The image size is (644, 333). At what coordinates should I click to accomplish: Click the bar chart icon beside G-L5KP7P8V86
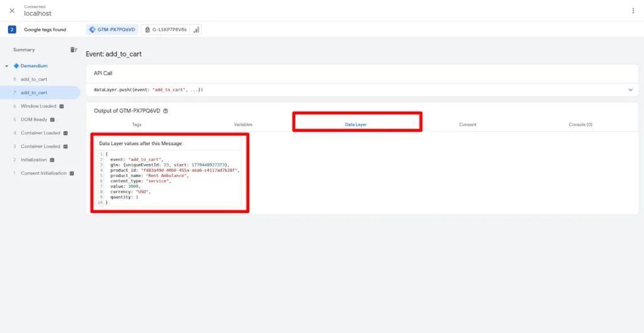click(196, 30)
